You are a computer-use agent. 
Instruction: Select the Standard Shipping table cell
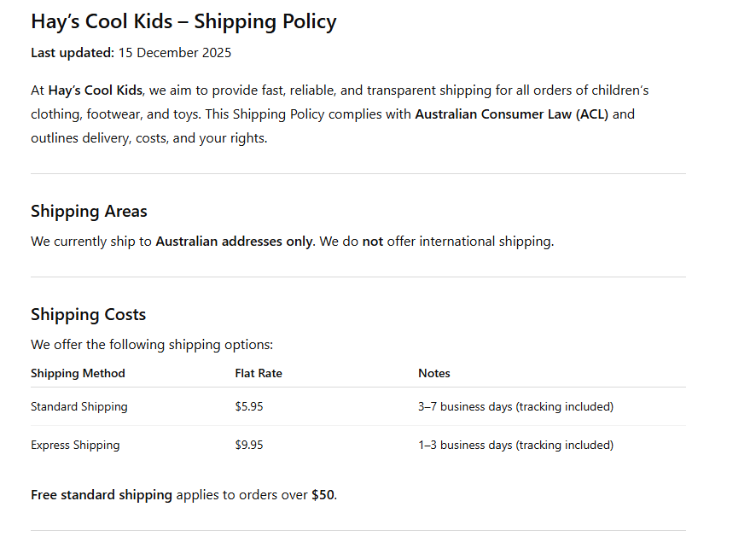pos(79,407)
